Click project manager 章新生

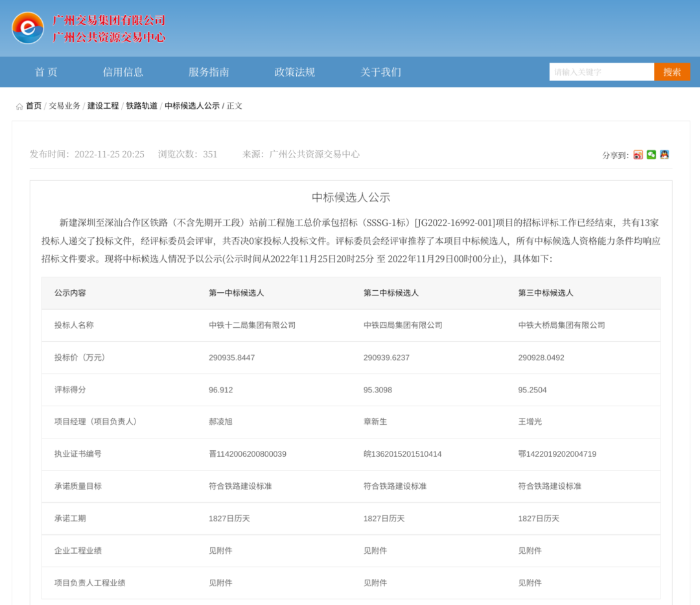click(375, 422)
